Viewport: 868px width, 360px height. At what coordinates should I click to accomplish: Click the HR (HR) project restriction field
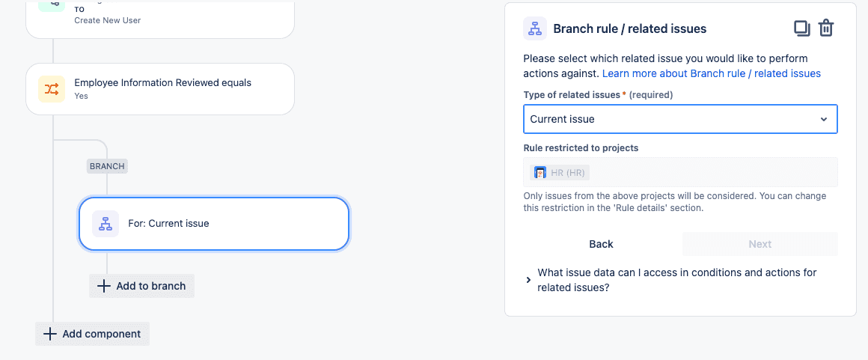[x=680, y=172]
